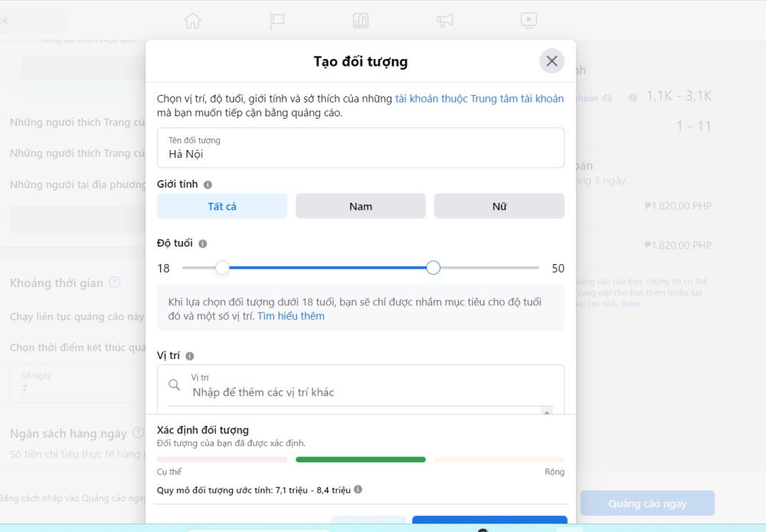The width and height of the screenshot is (766, 532).
Task: Click the info icon beside Giới tính
Action: pyautogui.click(x=208, y=184)
